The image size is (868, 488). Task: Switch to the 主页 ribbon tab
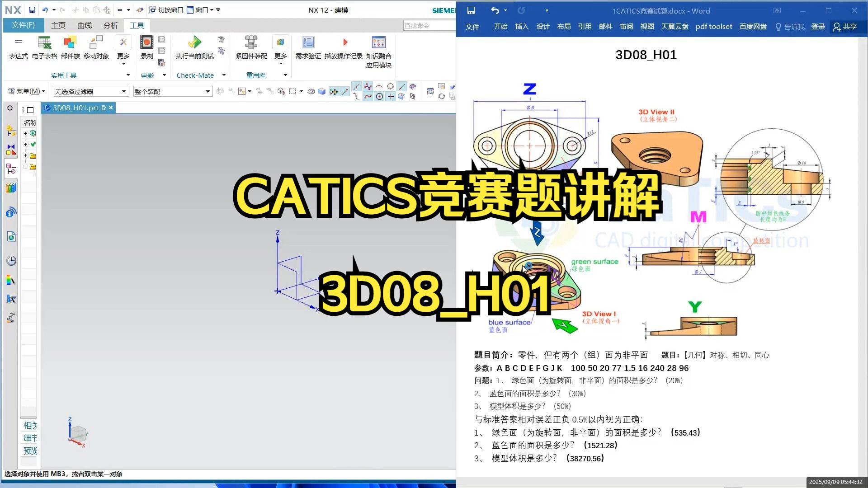pos(58,26)
